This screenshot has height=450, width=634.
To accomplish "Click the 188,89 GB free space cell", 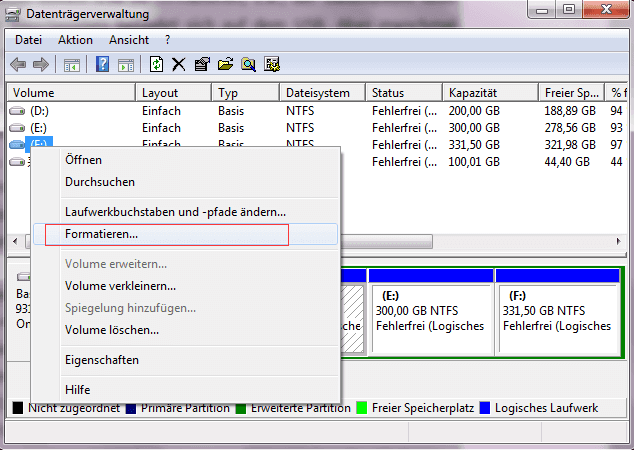I will [570, 111].
